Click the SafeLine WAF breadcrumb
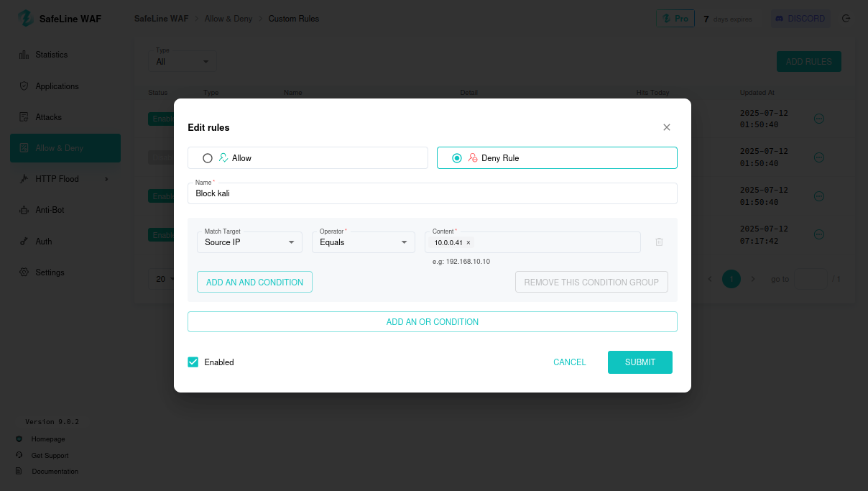Screen dimensions: 868x491 tap(161, 19)
